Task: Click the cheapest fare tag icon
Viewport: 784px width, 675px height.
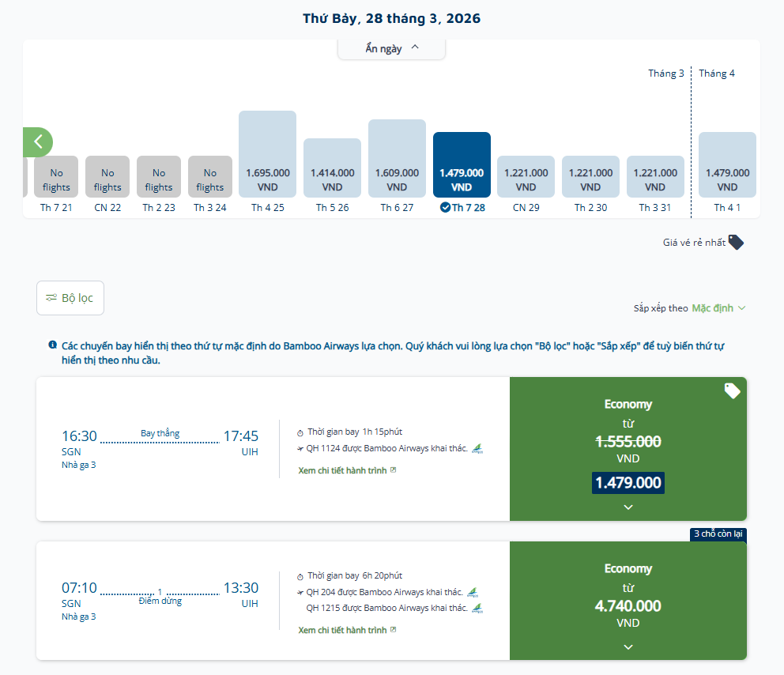Action: (736, 243)
